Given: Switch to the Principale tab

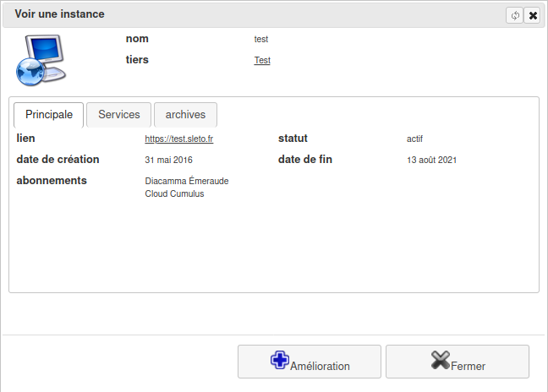Looking at the screenshot, I should (48, 114).
